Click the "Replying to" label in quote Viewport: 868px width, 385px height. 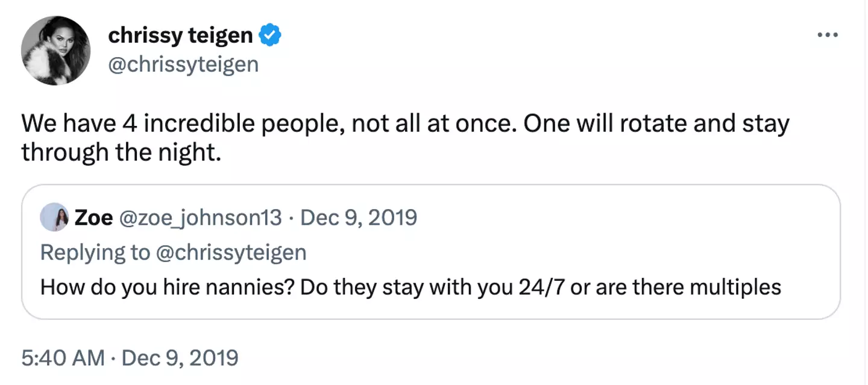click(x=95, y=252)
